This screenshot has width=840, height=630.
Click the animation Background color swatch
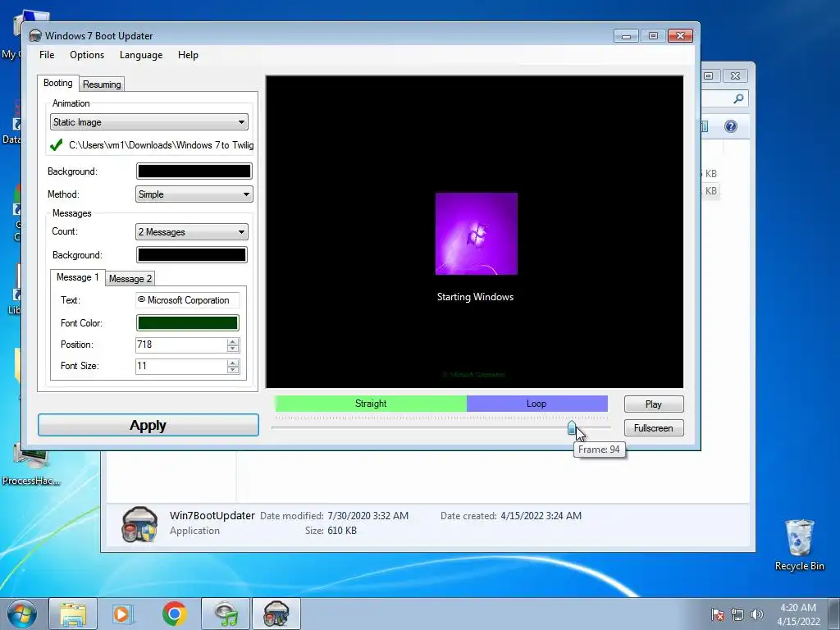(194, 171)
